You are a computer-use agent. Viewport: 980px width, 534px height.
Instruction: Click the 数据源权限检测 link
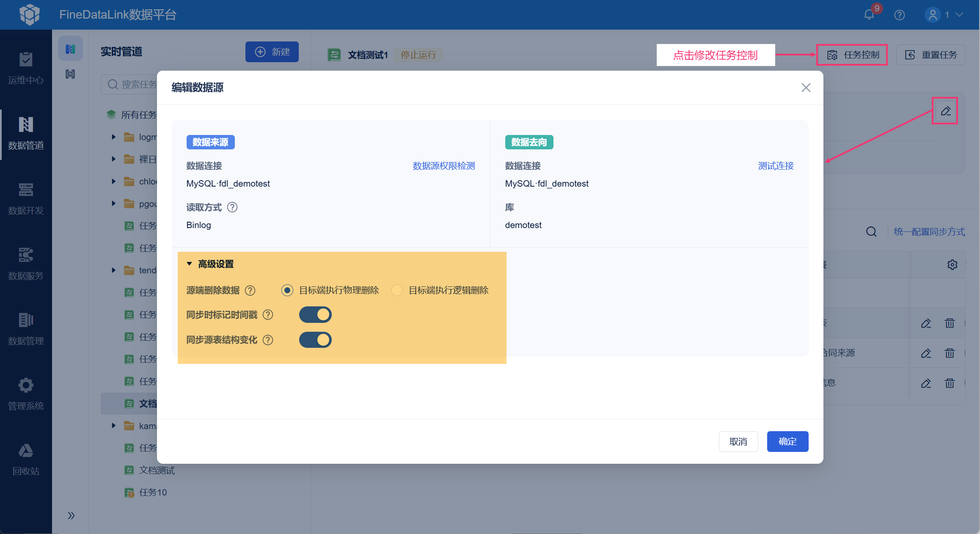point(443,166)
